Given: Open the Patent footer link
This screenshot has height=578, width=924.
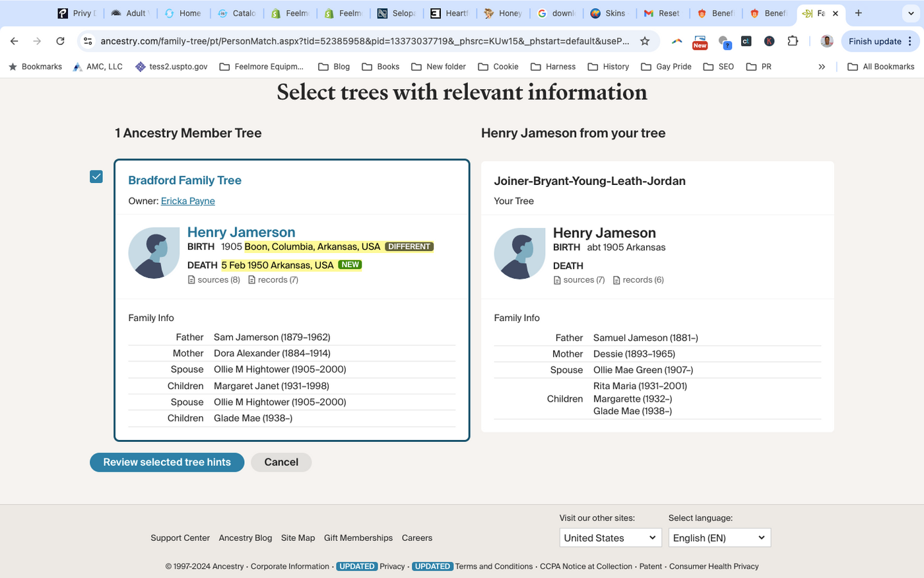Looking at the screenshot, I should [x=651, y=566].
